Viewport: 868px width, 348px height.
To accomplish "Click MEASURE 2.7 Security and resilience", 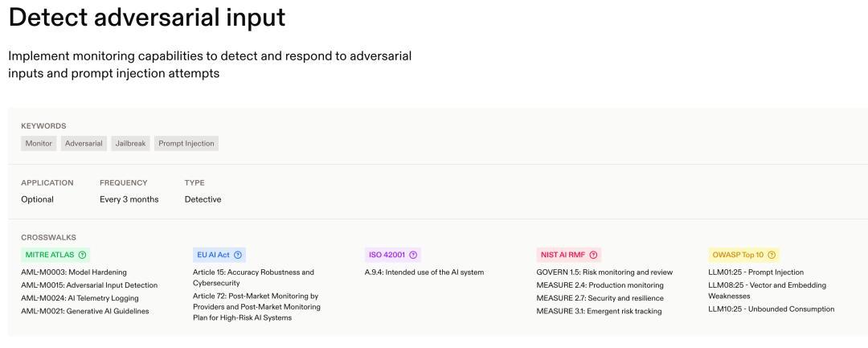I will click(600, 298).
